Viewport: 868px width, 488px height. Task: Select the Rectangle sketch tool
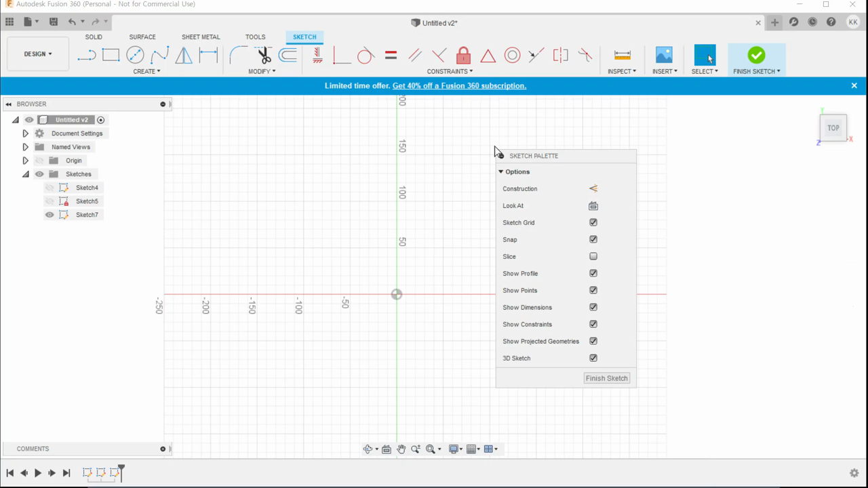[111, 56]
